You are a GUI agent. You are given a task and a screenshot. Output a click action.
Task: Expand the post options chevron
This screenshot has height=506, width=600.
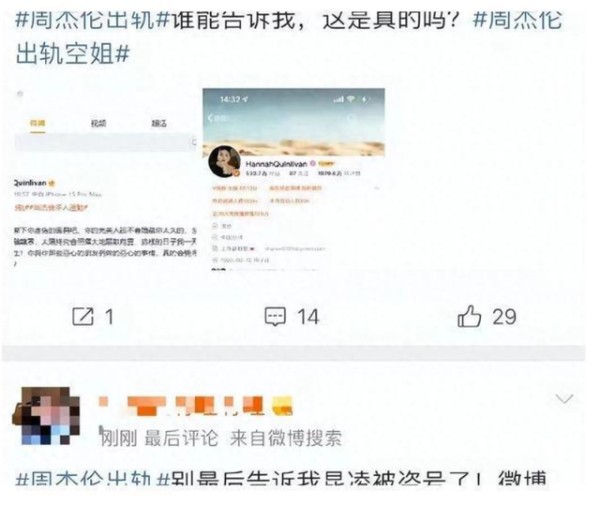564,398
